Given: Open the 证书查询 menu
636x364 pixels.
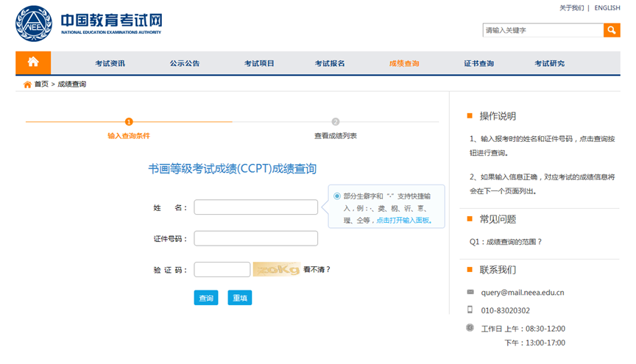Looking at the screenshot, I should click(x=478, y=63).
